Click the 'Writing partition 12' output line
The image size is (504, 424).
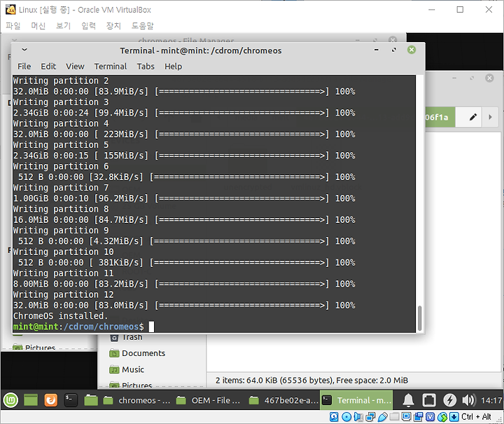[63, 294]
